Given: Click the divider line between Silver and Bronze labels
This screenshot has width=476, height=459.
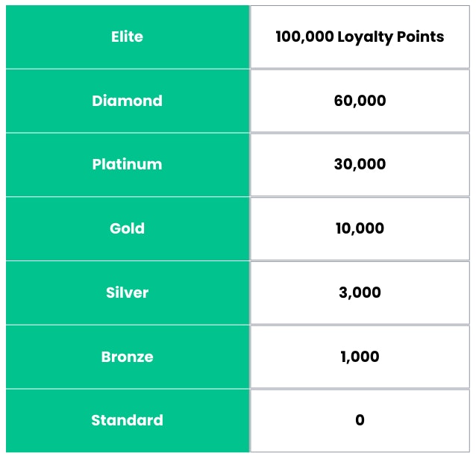Looking at the screenshot, I should click(x=127, y=325).
